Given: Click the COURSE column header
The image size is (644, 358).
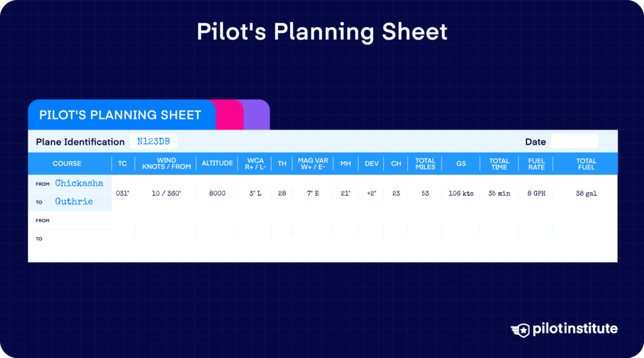Looking at the screenshot, I should click(67, 164).
